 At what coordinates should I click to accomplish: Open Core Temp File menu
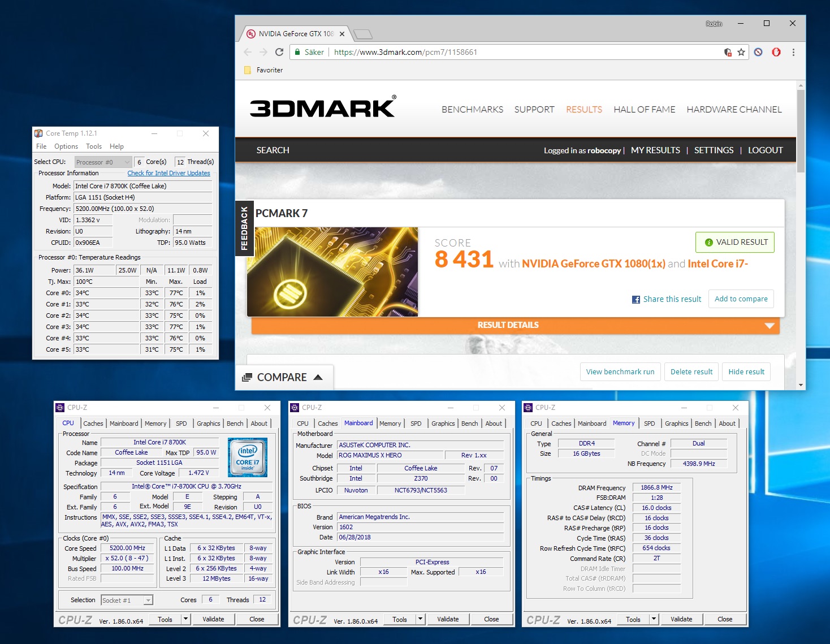[x=41, y=146]
